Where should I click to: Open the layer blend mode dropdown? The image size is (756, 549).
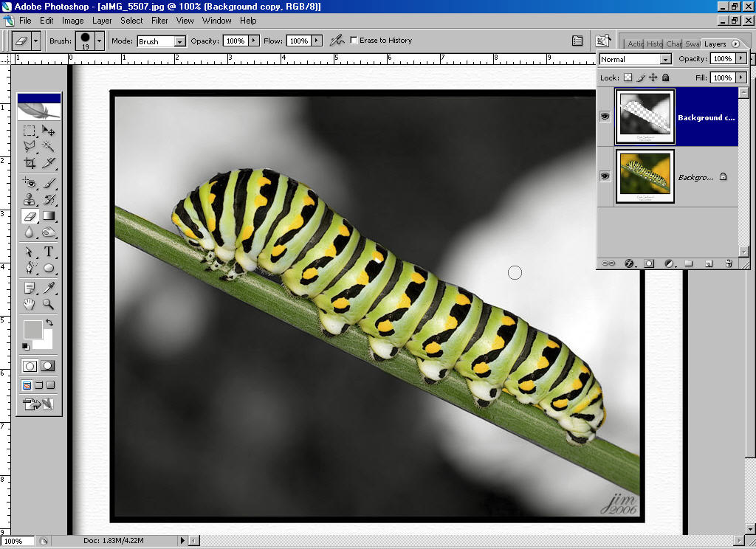pyautogui.click(x=665, y=59)
